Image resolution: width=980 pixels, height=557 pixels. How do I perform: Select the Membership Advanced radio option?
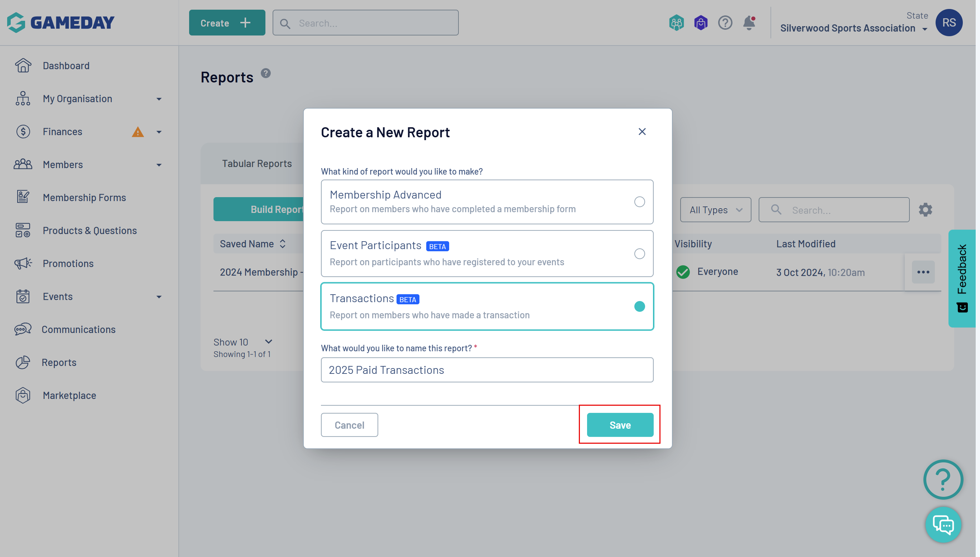tap(639, 201)
